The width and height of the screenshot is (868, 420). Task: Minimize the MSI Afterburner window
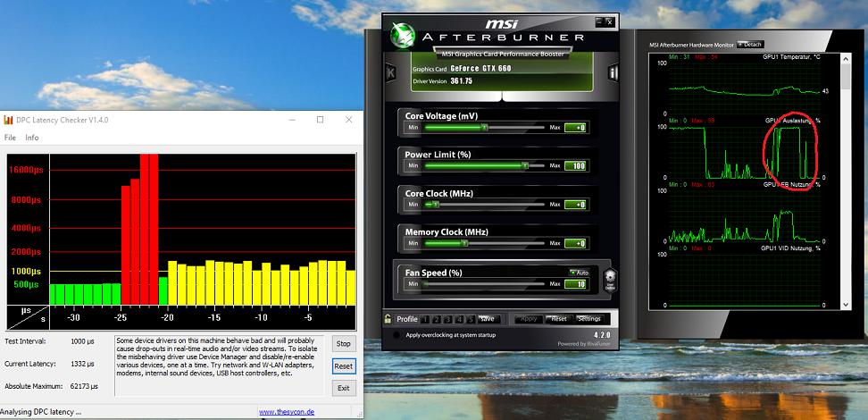pos(599,22)
